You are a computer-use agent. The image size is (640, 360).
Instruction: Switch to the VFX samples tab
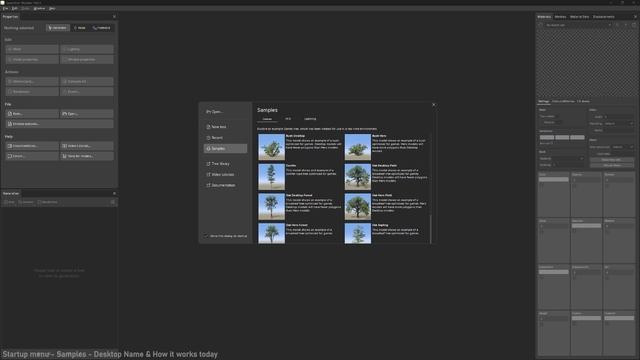pyautogui.click(x=288, y=119)
